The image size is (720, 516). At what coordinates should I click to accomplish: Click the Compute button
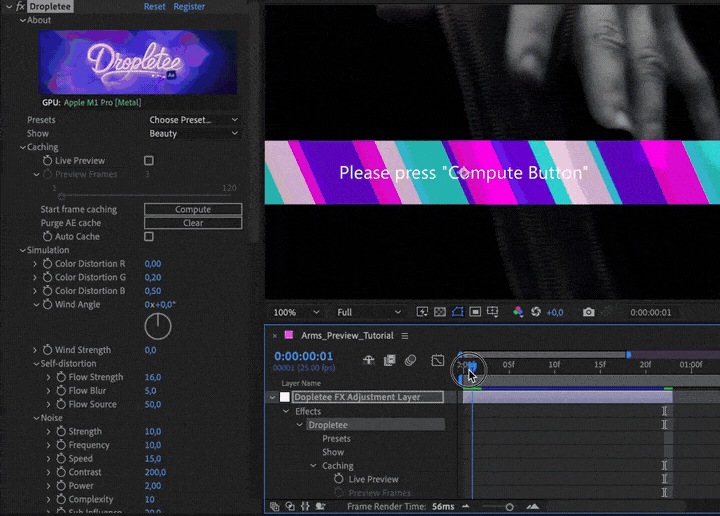[x=193, y=210]
